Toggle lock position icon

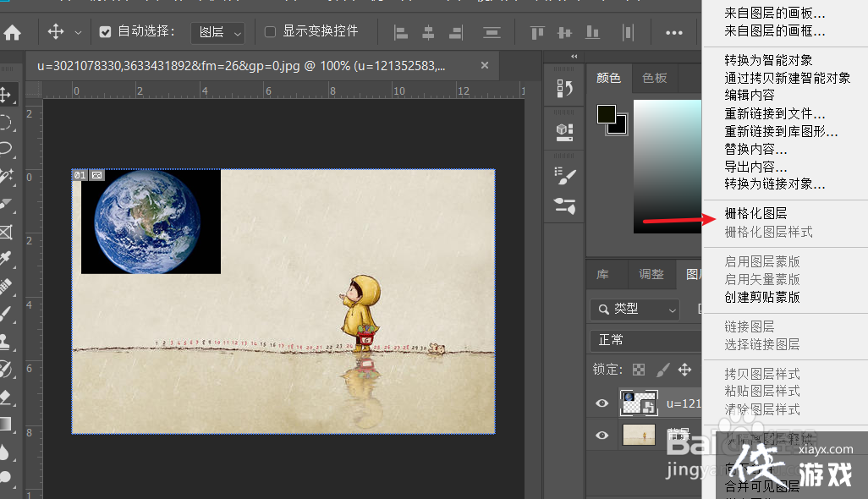684,370
